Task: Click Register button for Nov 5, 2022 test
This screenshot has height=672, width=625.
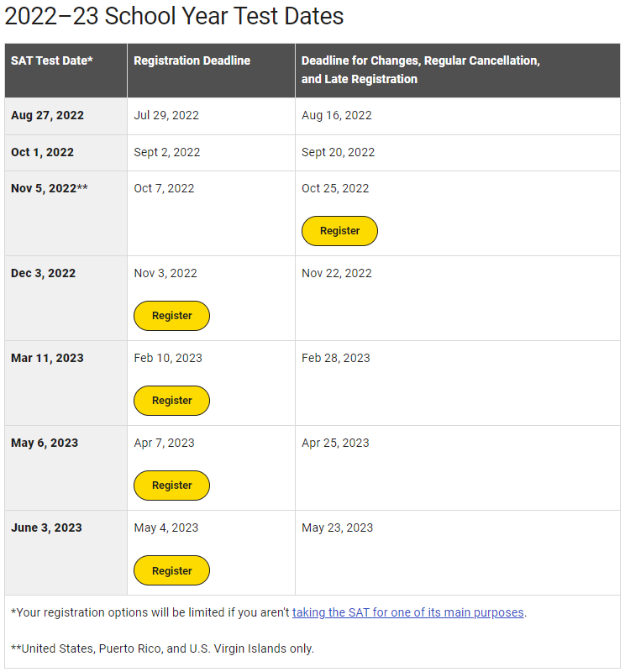Action: [x=339, y=231]
